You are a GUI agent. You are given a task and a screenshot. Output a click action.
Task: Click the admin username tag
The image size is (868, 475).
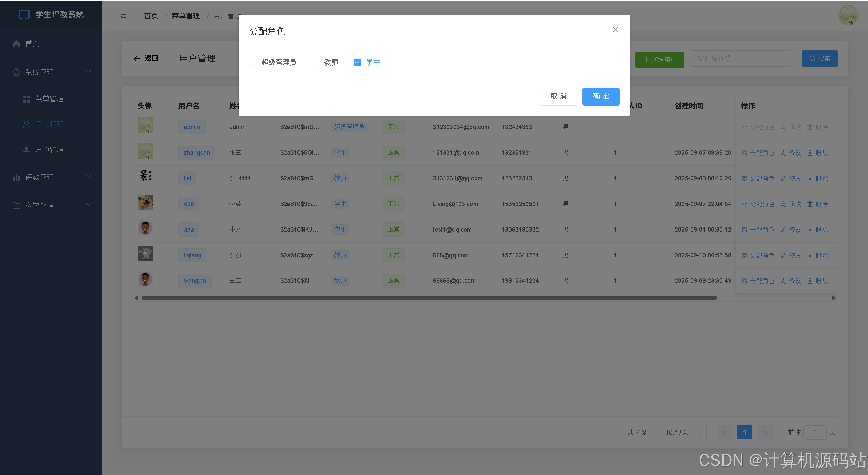point(192,127)
